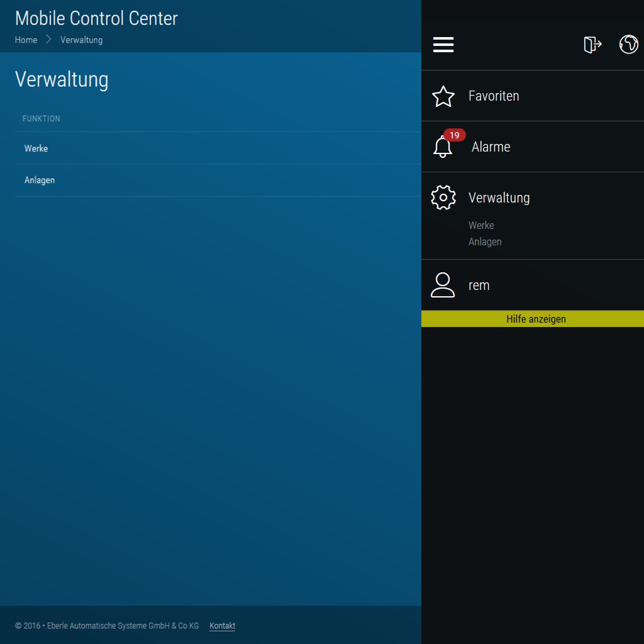
Task: Click the user profile icon
Action: [442, 285]
